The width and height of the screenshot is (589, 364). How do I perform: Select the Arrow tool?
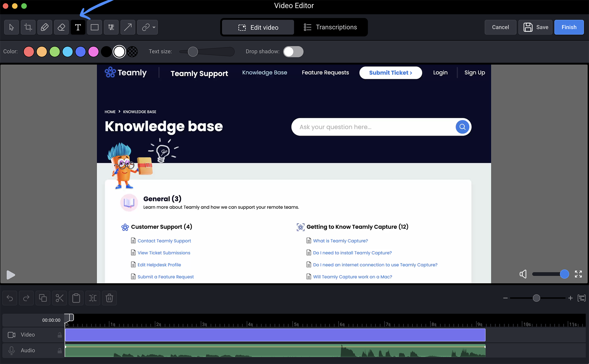[x=128, y=27]
